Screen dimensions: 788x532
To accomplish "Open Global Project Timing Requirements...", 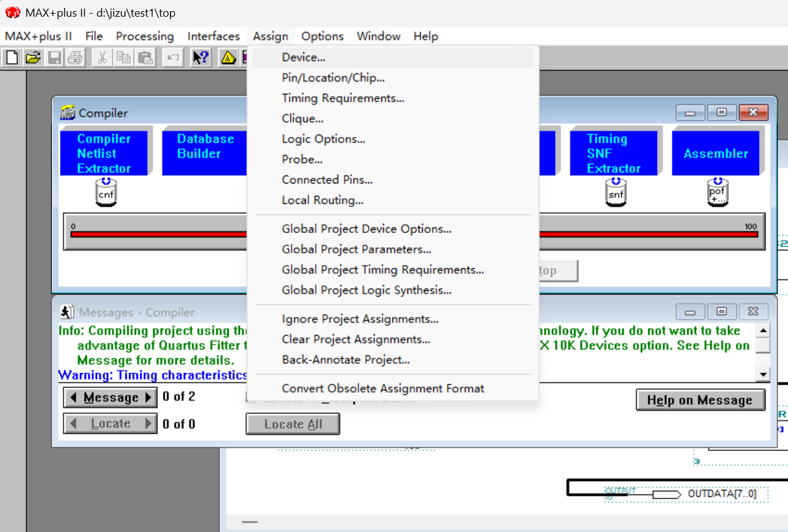I will (393, 270).
